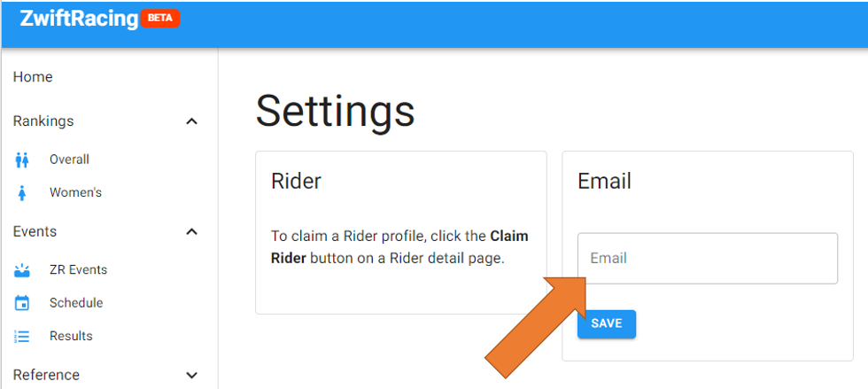The height and width of the screenshot is (389, 868).
Task: Click the orange BETA badge
Action: click(160, 18)
